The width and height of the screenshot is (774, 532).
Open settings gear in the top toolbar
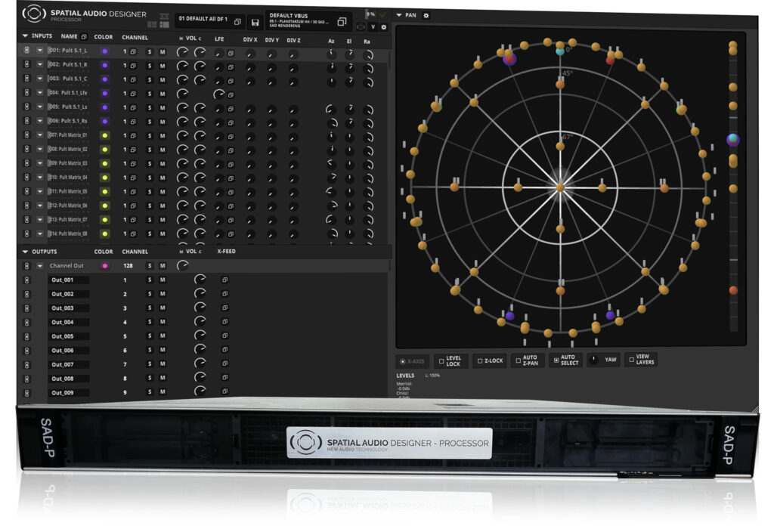(383, 27)
